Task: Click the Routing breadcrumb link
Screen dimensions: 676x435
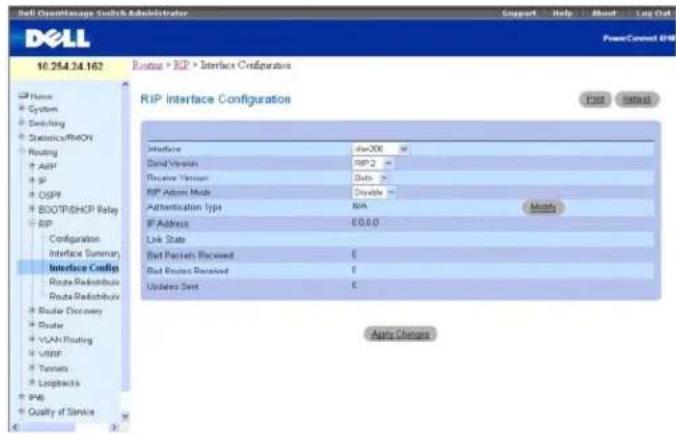Action: (x=147, y=65)
